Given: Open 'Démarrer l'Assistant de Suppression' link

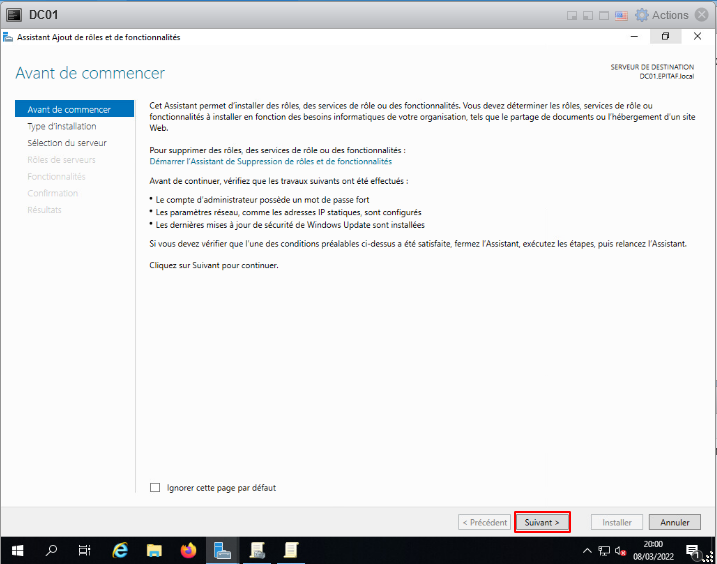Looking at the screenshot, I should coord(270,161).
